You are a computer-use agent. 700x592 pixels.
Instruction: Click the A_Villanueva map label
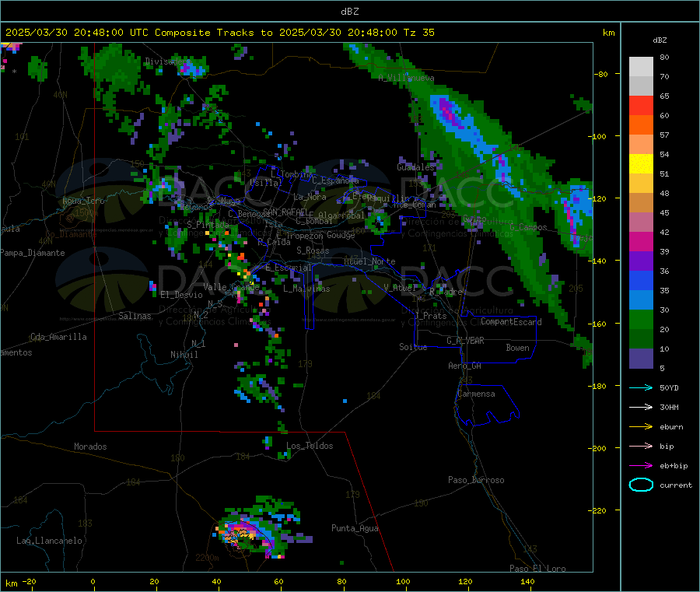[x=406, y=78]
